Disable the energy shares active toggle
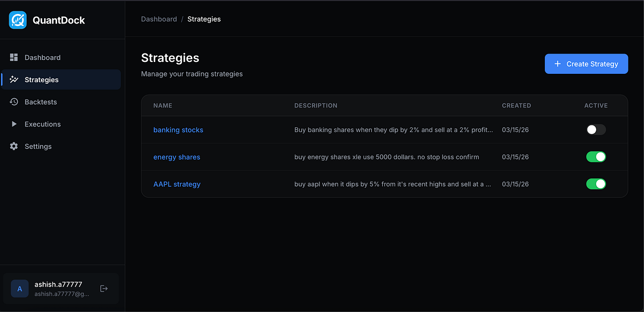 pos(596,157)
